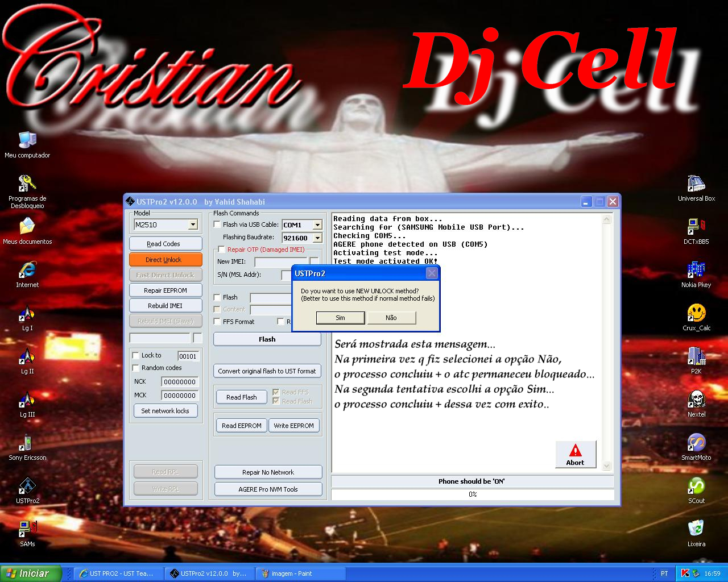Click the Repair EEPROM button

tap(166, 290)
